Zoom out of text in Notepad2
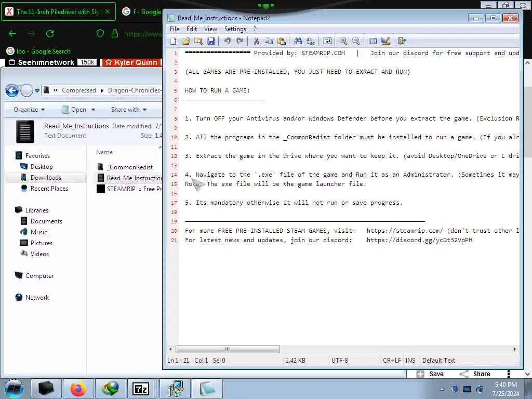The image size is (532, 399). pos(356,41)
